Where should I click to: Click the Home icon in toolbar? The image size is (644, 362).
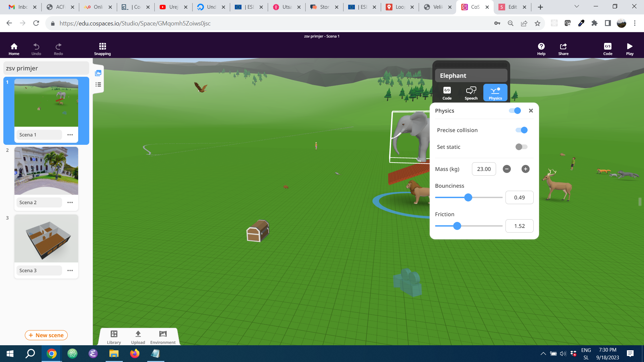click(14, 49)
